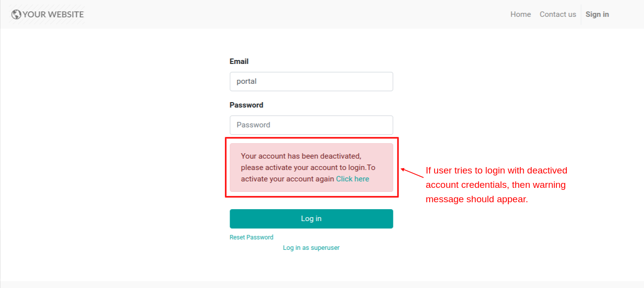Click the red arrow pointing at warning
Screen dimensions: 644x288
[x=412, y=173]
